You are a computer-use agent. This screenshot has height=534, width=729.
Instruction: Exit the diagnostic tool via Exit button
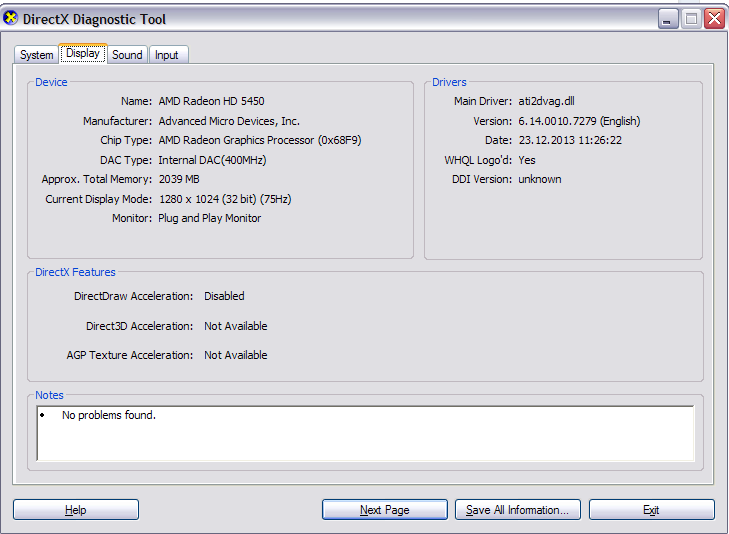pyautogui.click(x=651, y=510)
